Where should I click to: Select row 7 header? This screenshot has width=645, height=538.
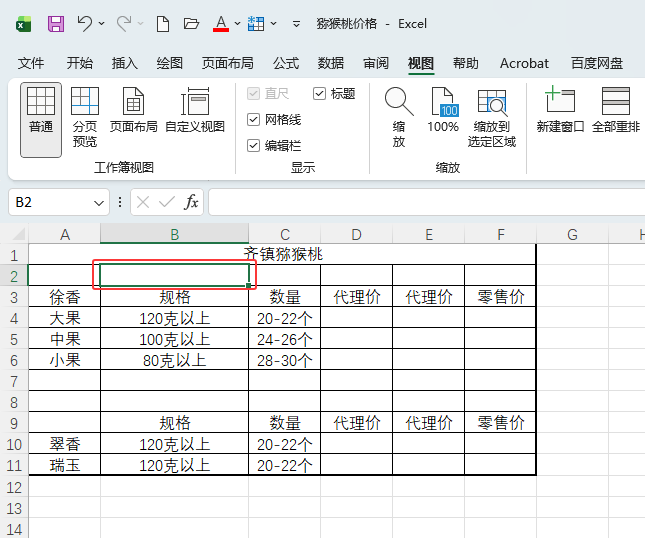tap(14, 381)
